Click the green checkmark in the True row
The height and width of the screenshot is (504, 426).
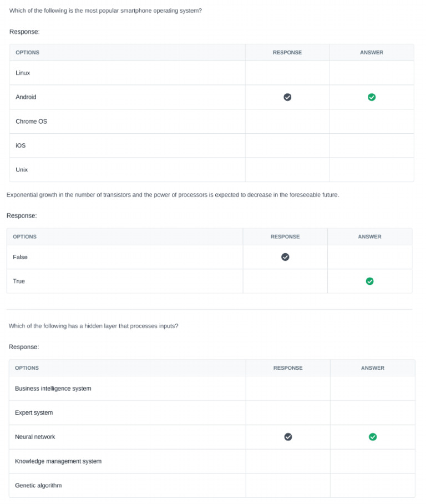click(370, 281)
